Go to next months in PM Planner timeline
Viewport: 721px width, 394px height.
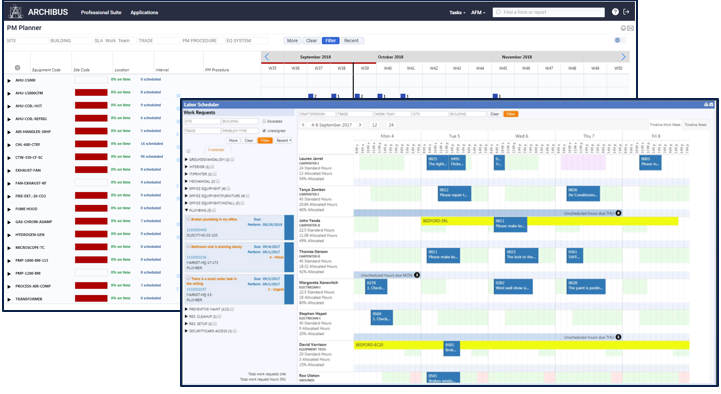(x=624, y=57)
